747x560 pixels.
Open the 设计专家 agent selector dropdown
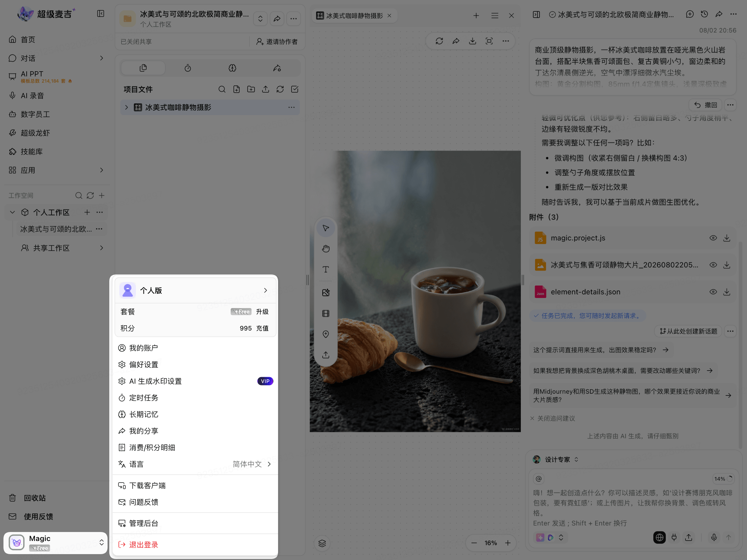(x=556, y=459)
